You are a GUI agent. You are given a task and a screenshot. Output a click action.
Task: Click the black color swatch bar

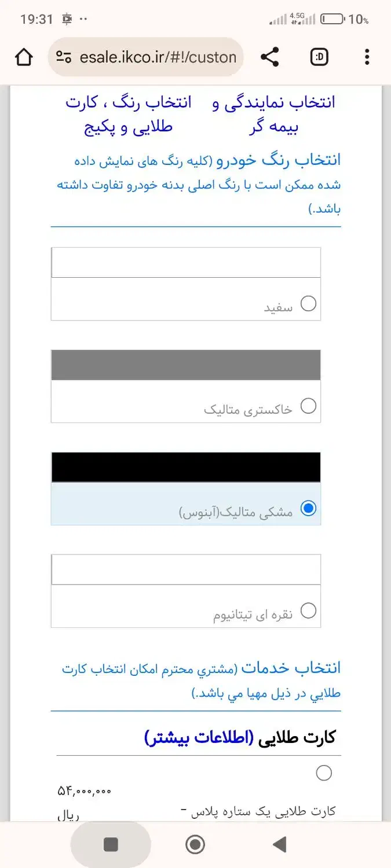coord(185,467)
